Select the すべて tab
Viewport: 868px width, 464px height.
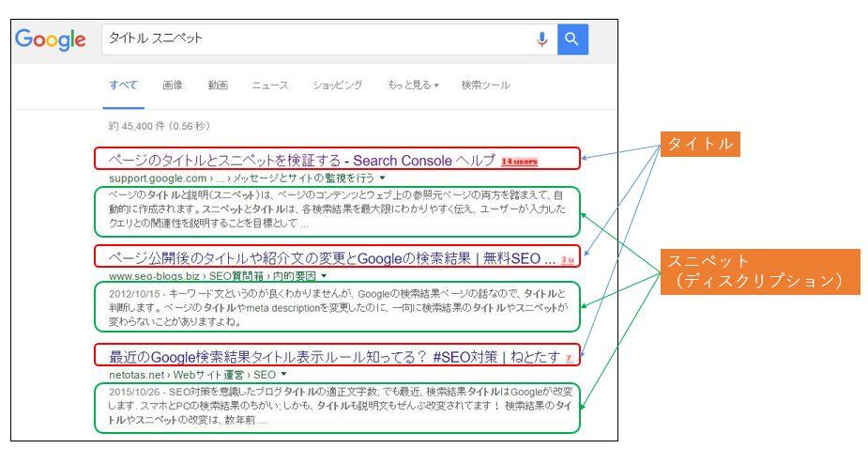coord(124,85)
